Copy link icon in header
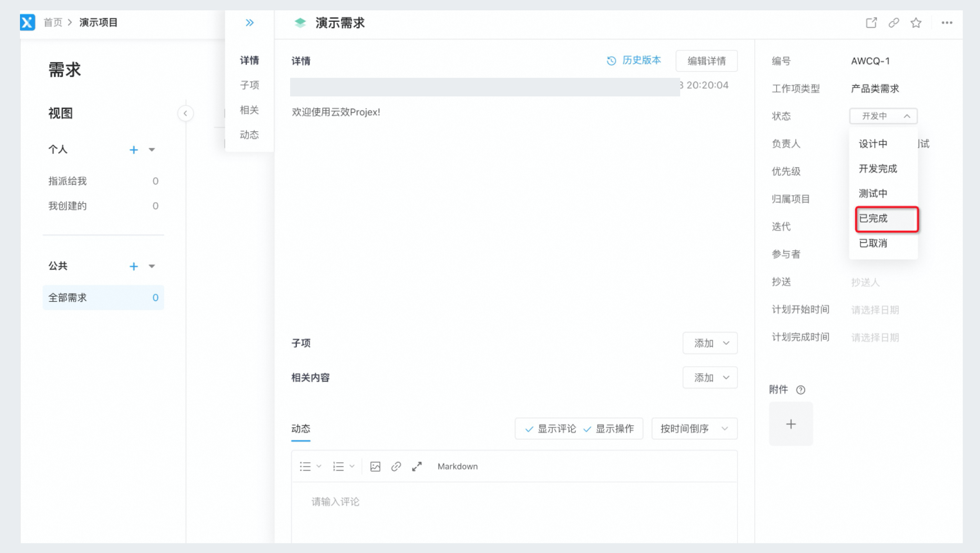This screenshot has height=553, width=980. [x=894, y=23]
